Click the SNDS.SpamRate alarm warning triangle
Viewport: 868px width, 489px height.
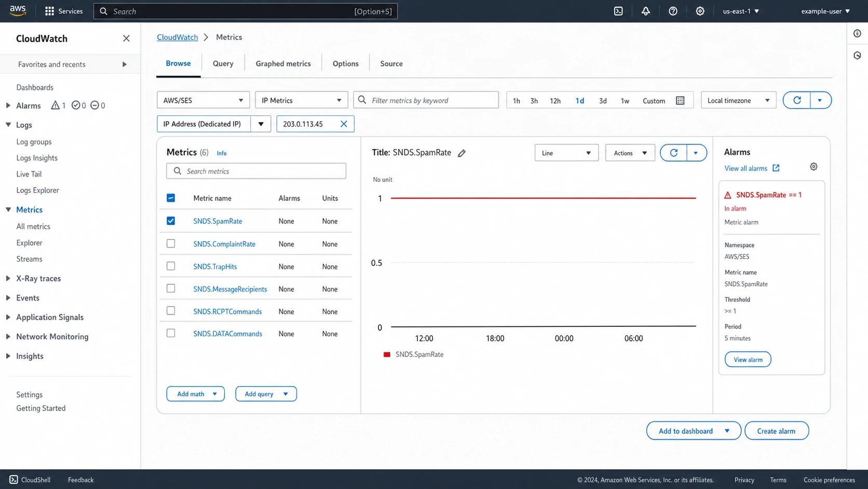pos(728,195)
